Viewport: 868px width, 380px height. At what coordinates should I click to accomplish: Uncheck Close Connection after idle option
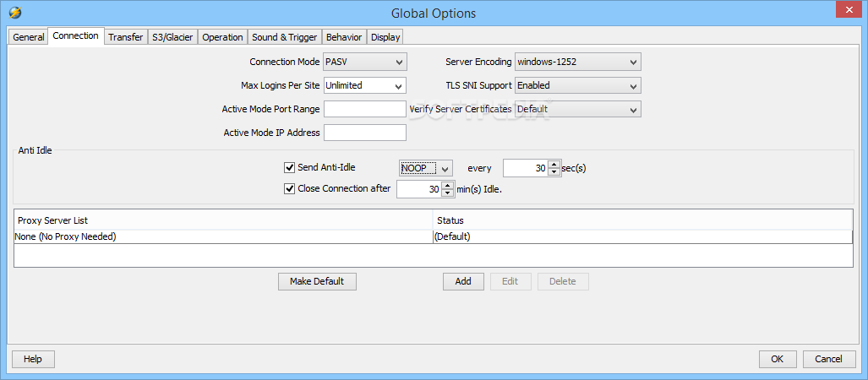(290, 189)
